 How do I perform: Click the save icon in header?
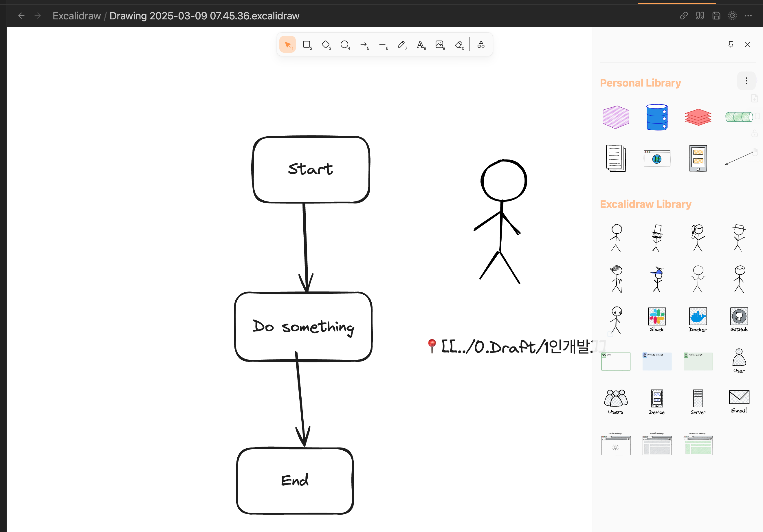click(x=716, y=16)
